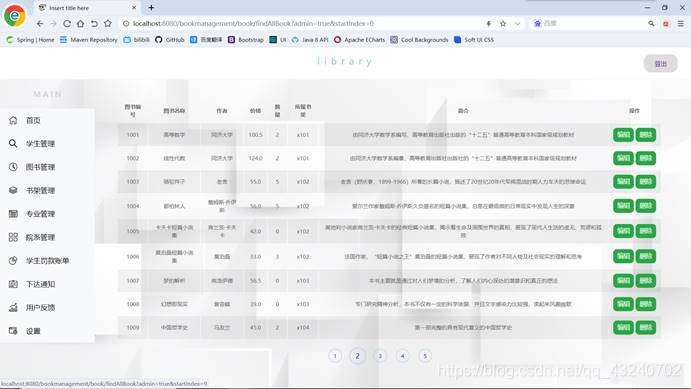This screenshot has width=691, height=389.
Task: Click the delete button for book 1005
Action: click(646, 231)
